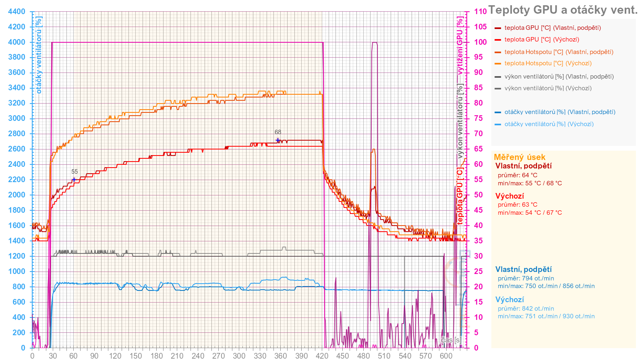Click 'min/max: 750 ot./min / 856 ot./min' value

(x=546, y=286)
